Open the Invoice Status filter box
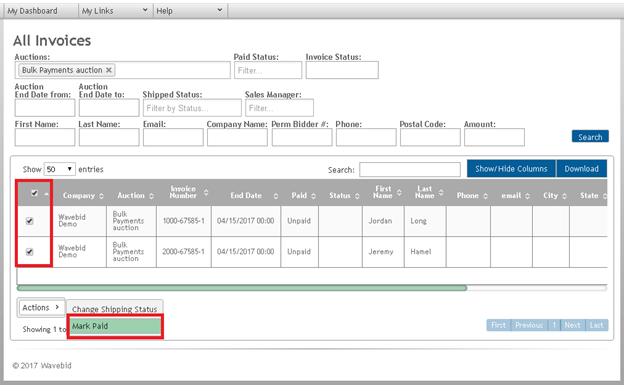The height and width of the screenshot is (385, 624). [x=342, y=70]
